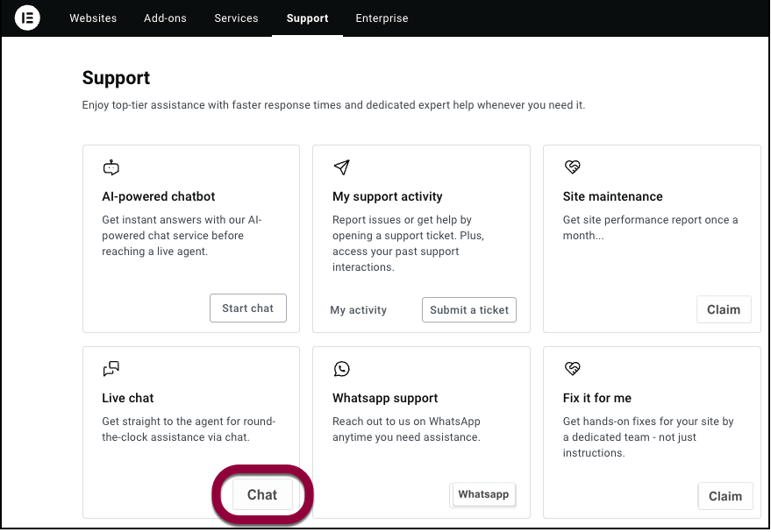Image resolution: width=771 pixels, height=532 pixels.
Task: Click the paper plane support activity icon
Action: (x=341, y=167)
